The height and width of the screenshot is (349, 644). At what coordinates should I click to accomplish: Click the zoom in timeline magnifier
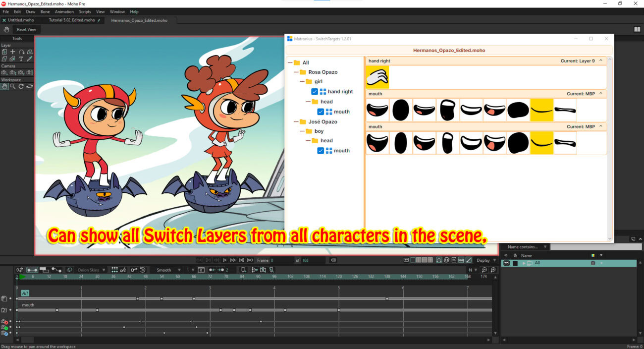(493, 270)
